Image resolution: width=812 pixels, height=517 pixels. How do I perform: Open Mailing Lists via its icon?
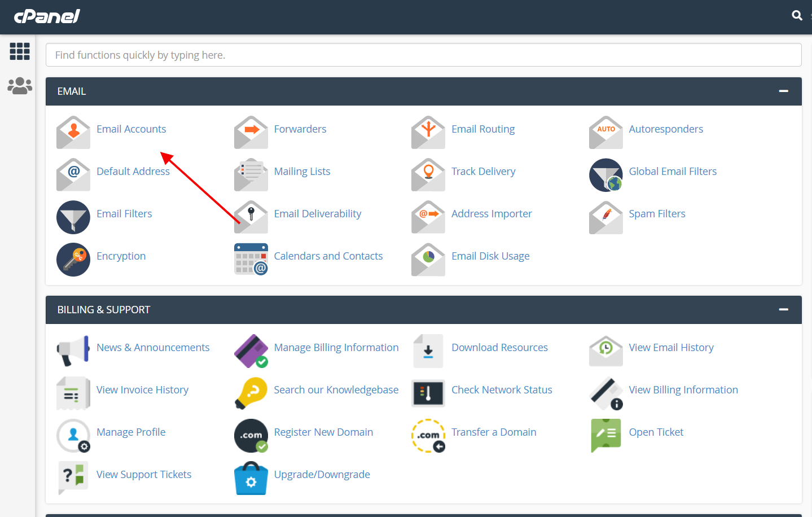[x=251, y=175]
